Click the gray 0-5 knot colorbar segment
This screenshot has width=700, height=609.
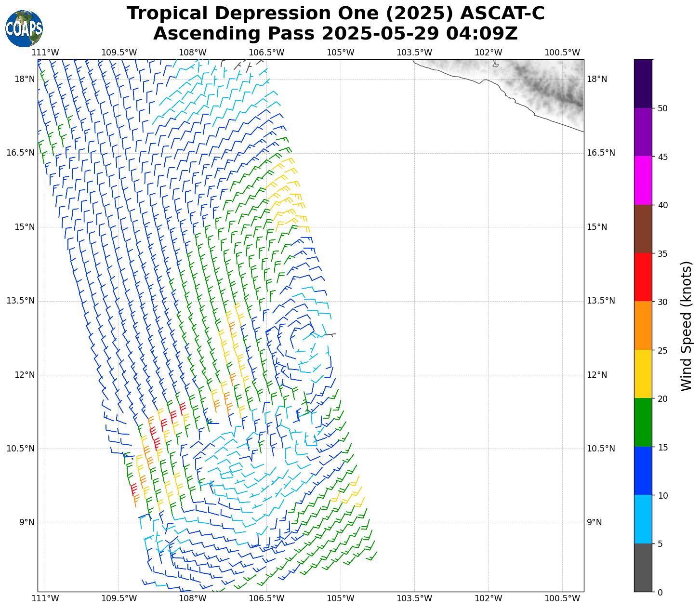643,567
